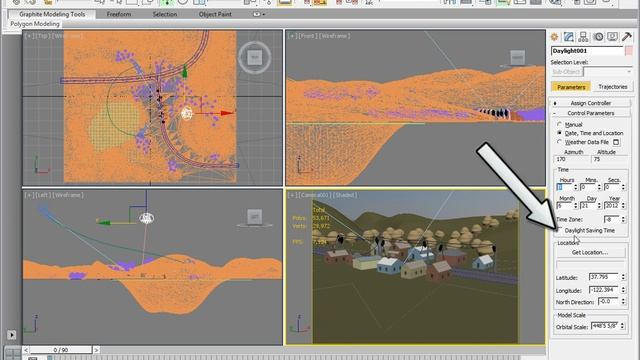Open the Front viewport label menu
Screen dimensions: 640x360
(x=308, y=36)
